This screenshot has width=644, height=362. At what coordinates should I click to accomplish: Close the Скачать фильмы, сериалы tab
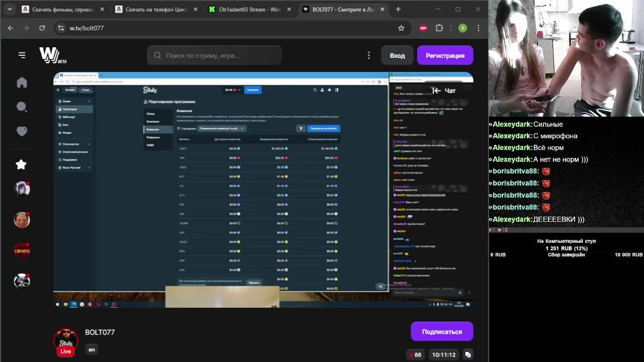102,9
